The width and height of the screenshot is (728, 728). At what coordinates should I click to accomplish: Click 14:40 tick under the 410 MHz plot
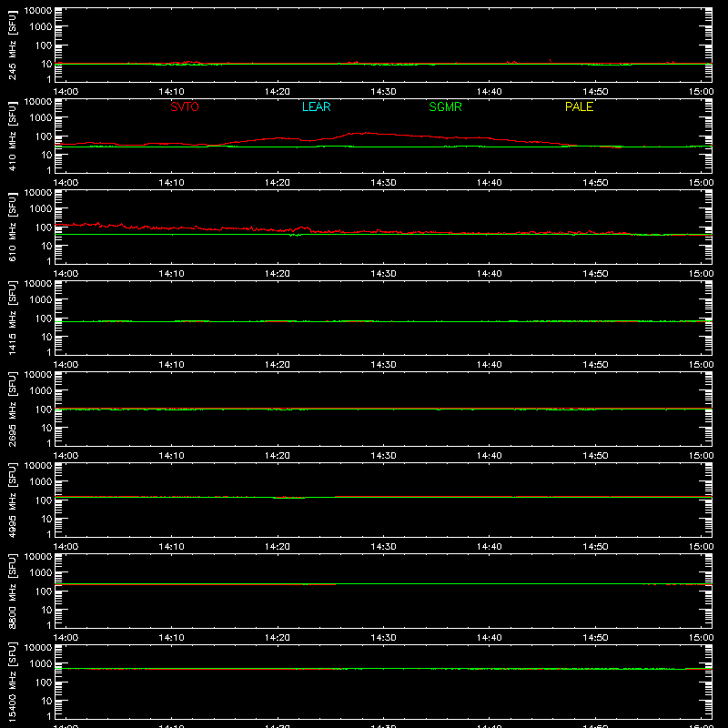[x=490, y=183]
